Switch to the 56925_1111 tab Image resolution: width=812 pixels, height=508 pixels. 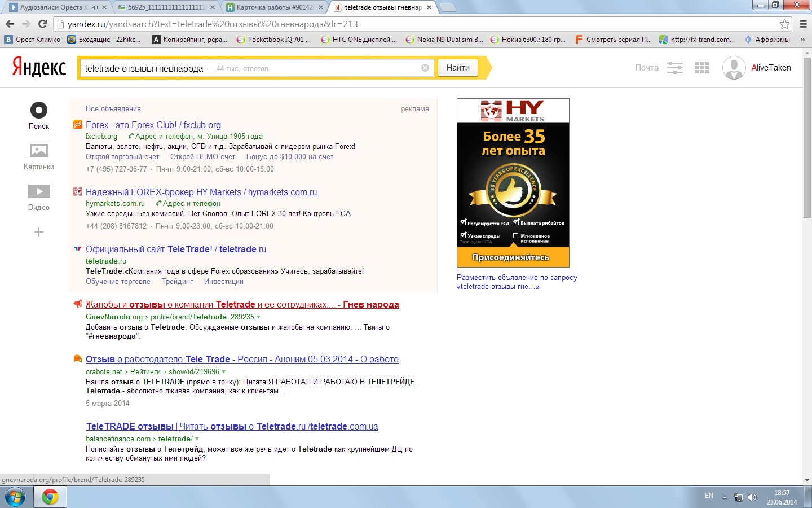(164, 7)
